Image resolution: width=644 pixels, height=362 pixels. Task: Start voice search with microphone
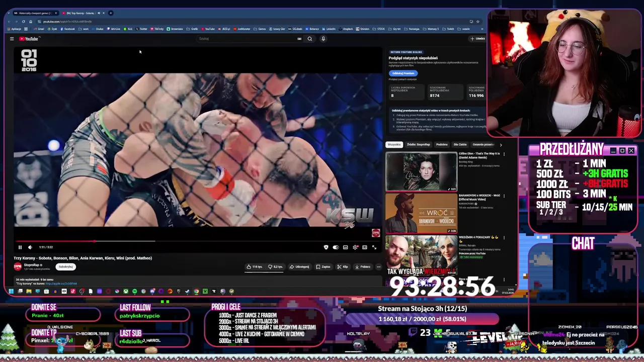(x=323, y=39)
